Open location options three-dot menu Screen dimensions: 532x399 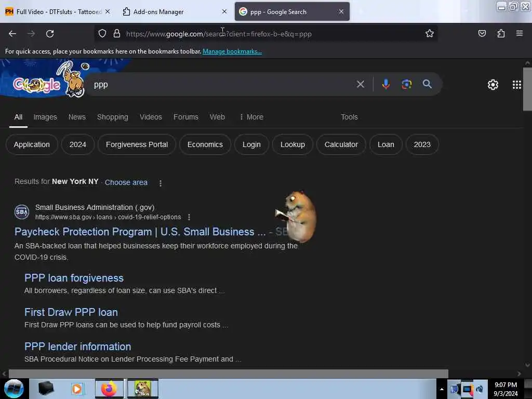tap(161, 183)
